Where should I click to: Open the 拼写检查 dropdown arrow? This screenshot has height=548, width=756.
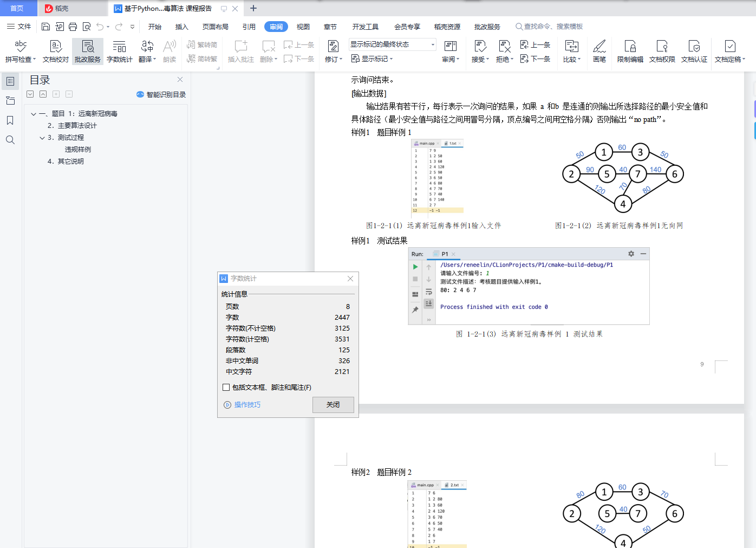[x=34, y=60]
